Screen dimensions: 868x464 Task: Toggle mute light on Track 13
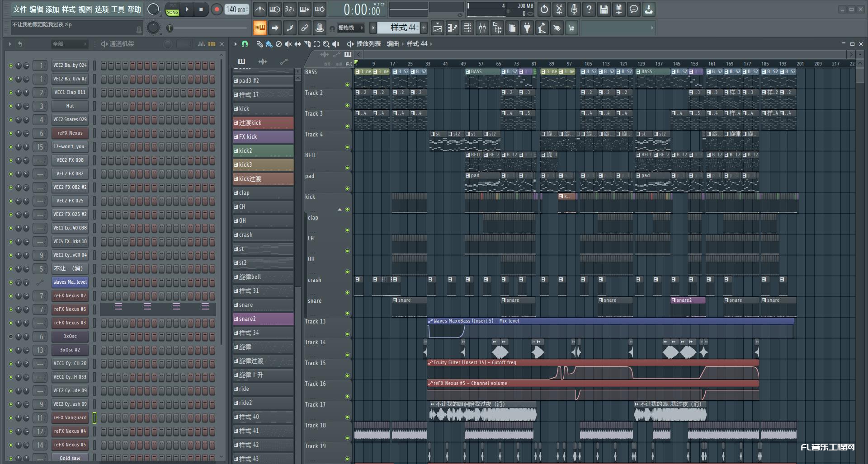(x=347, y=334)
